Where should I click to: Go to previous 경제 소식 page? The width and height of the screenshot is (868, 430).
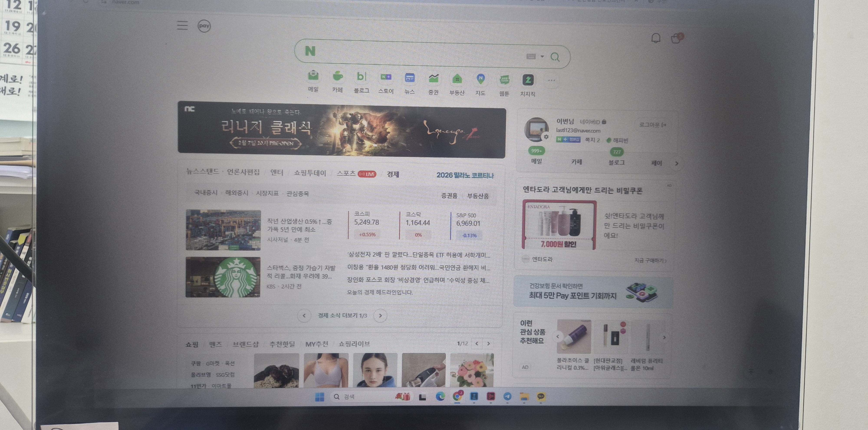304,315
